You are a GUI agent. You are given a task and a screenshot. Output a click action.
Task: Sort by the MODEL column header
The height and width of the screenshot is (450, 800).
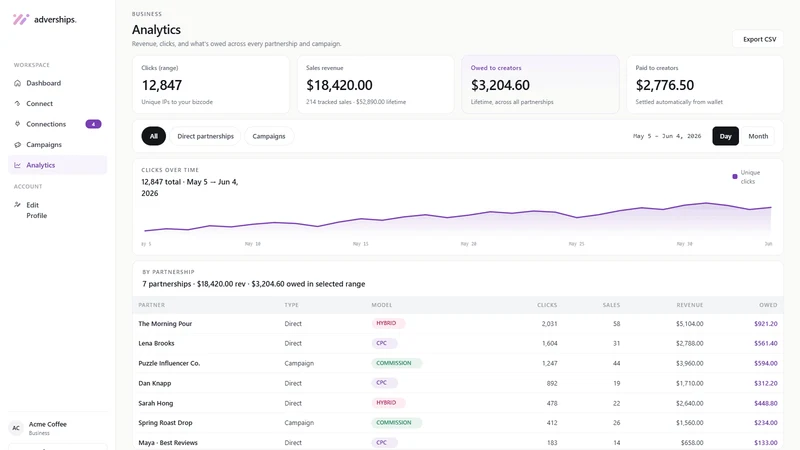point(382,305)
